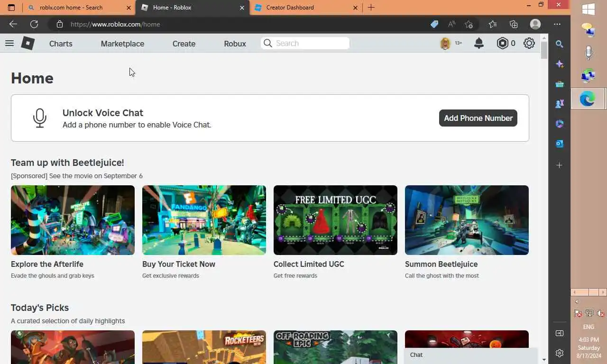Open Edge Settings and more ellipsis
The image size is (607, 364).
(x=557, y=24)
